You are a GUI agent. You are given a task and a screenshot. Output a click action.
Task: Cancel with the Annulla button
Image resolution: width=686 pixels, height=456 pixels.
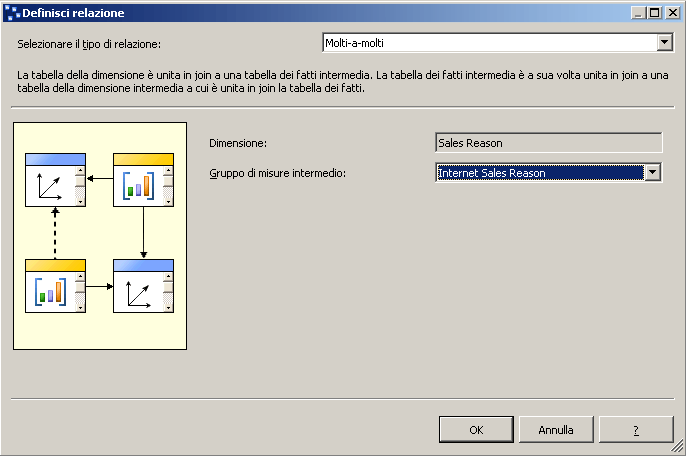coord(556,429)
